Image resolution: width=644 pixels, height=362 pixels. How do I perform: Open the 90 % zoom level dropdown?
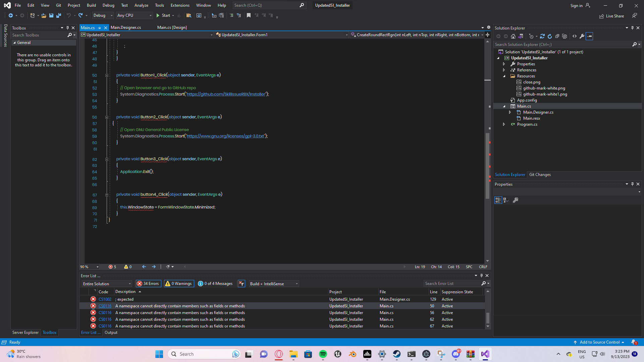90,267
